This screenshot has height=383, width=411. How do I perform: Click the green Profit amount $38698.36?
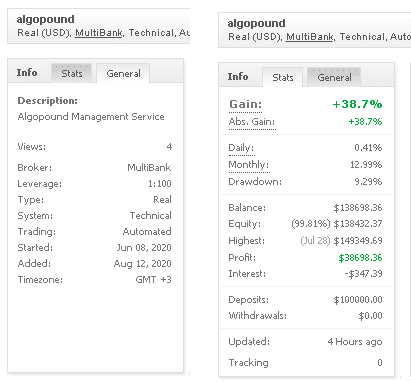(x=360, y=258)
